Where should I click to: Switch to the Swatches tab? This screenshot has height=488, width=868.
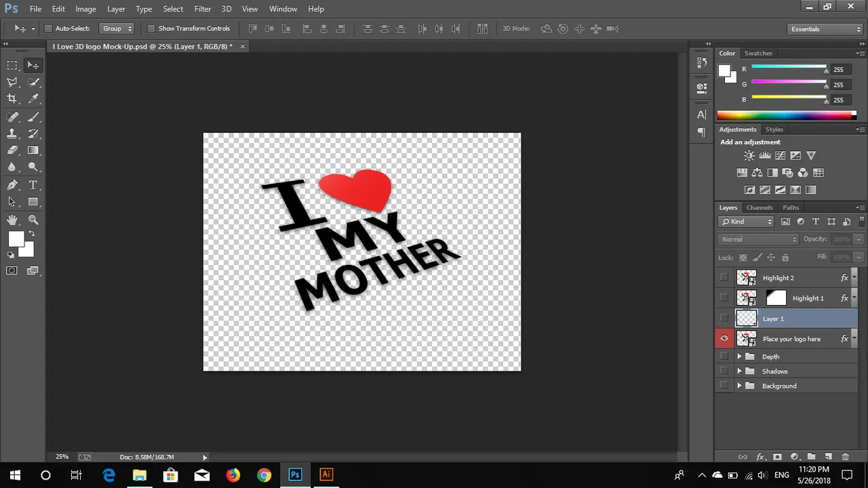coord(758,53)
